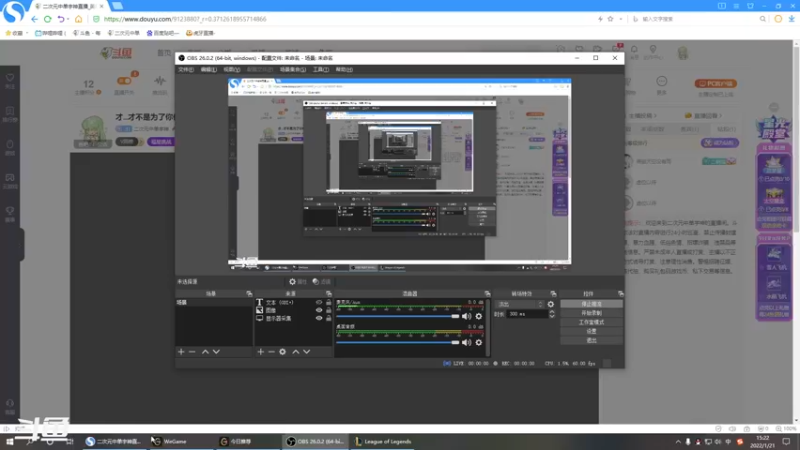Viewport: 800px width, 450px height.
Task: Switch to League of Legends in taskbar
Action: click(384, 442)
